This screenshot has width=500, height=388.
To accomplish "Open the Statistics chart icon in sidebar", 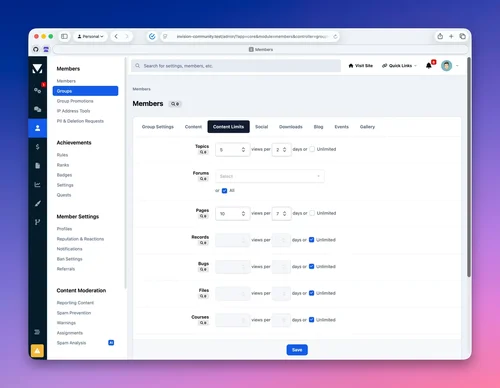I will click(37, 184).
